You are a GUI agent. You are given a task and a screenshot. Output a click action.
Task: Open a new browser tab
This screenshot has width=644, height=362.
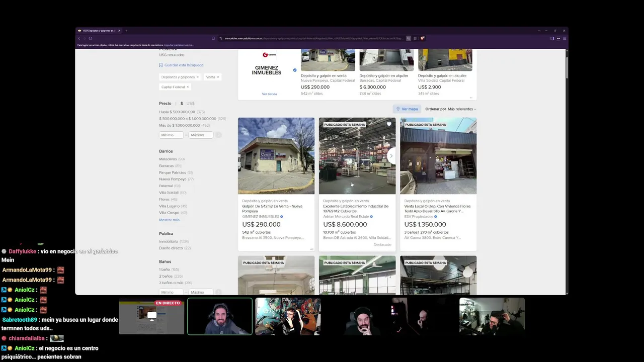[x=126, y=31]
